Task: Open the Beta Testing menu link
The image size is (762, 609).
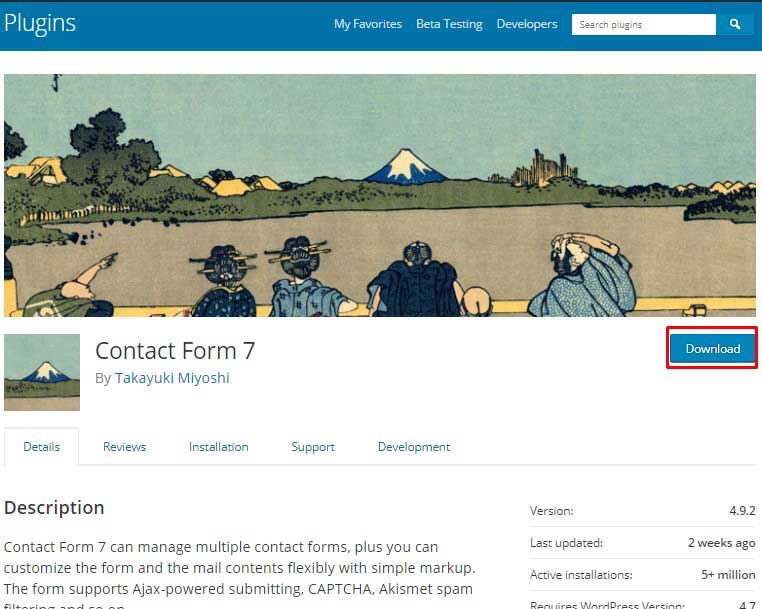Action: pyautogui.click(x=450, y=24)
